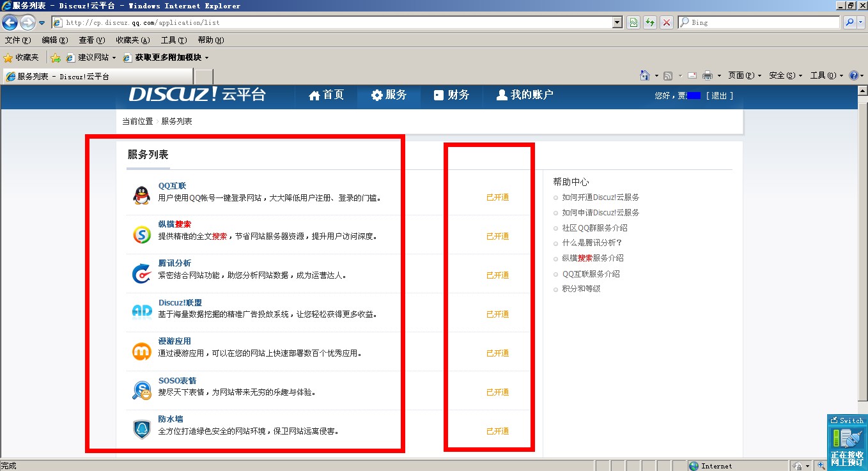
Task: Click the RSS feeds icon
Action: (x=668, y=75)
